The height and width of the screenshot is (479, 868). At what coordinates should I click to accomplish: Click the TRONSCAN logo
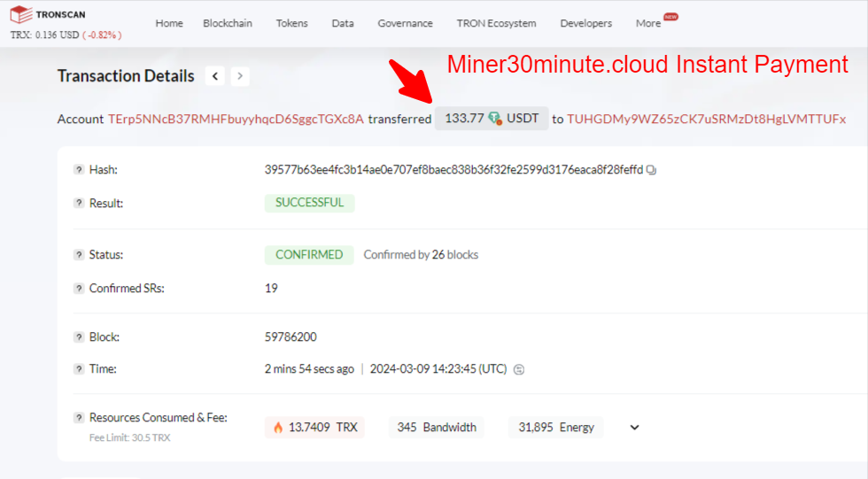(48, 14)
